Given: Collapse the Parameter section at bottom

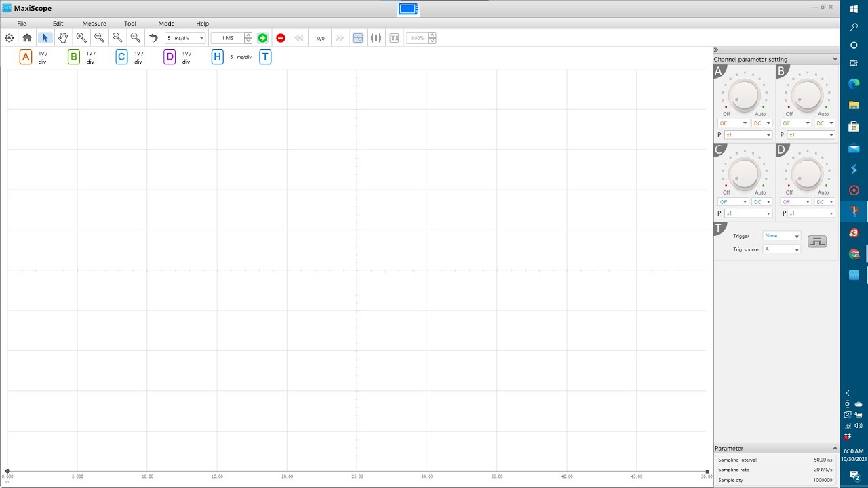Looking at the screenshot, I should click(835, 448).
